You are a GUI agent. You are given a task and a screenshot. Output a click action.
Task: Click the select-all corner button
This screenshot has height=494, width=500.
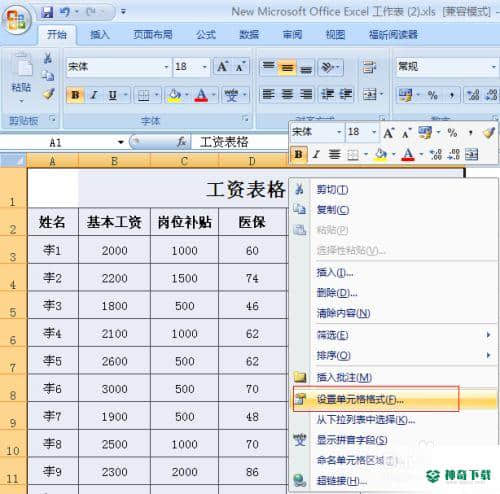[x=13, y=161]
